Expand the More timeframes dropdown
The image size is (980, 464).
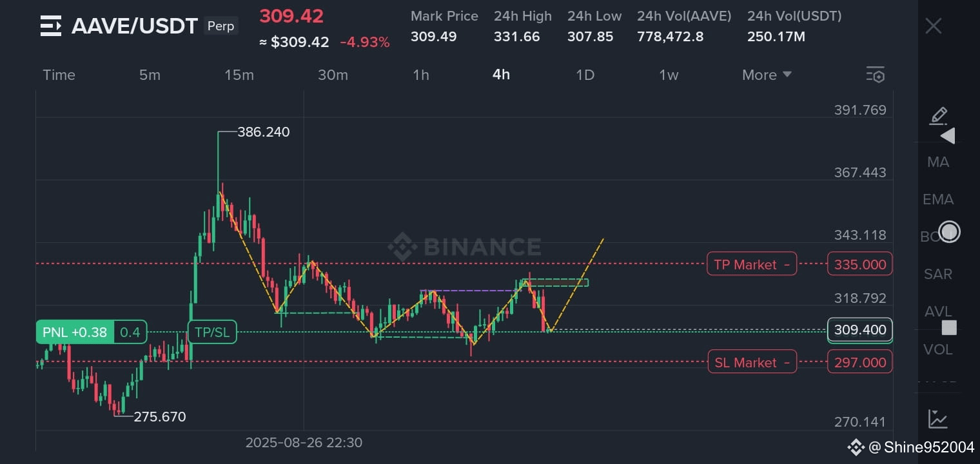tap(767, 75)
